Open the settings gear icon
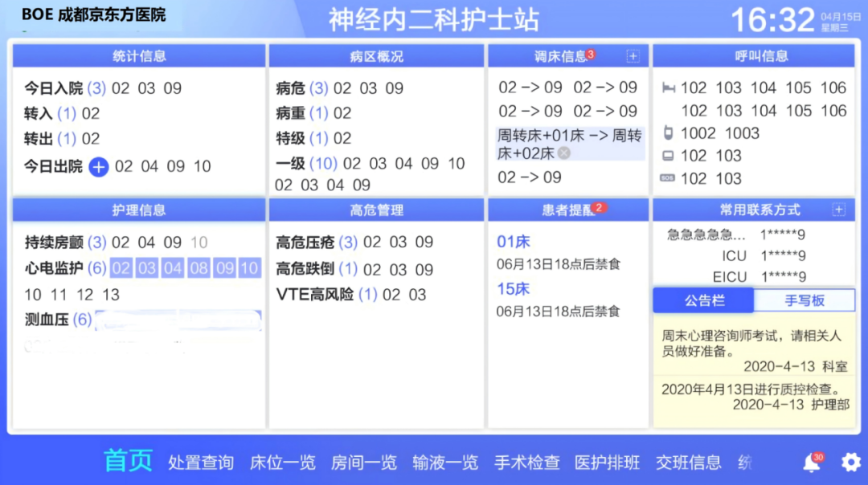 click(850, 463)
